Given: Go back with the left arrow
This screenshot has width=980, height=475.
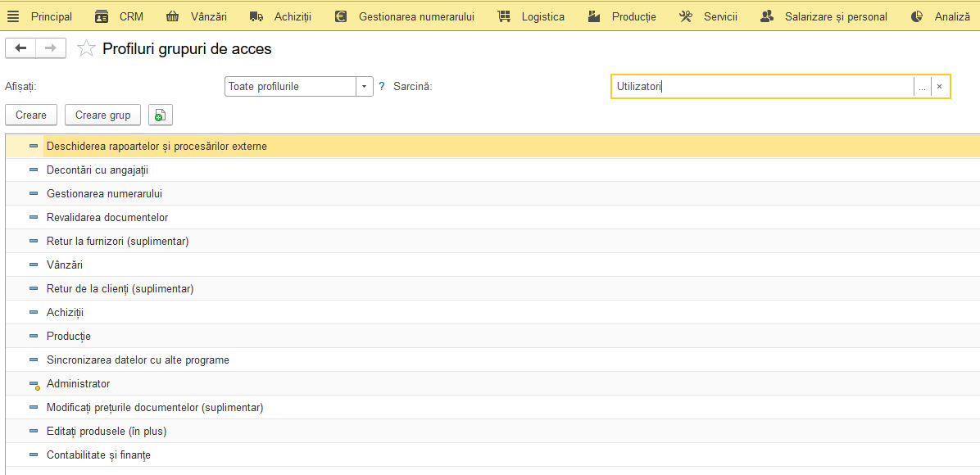Looking at the screenshot, I should pyautogui.click(x=20, y=48).
